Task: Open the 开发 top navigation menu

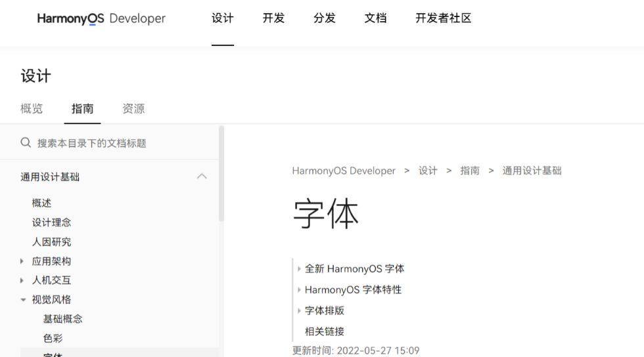Action: [273, 18]
